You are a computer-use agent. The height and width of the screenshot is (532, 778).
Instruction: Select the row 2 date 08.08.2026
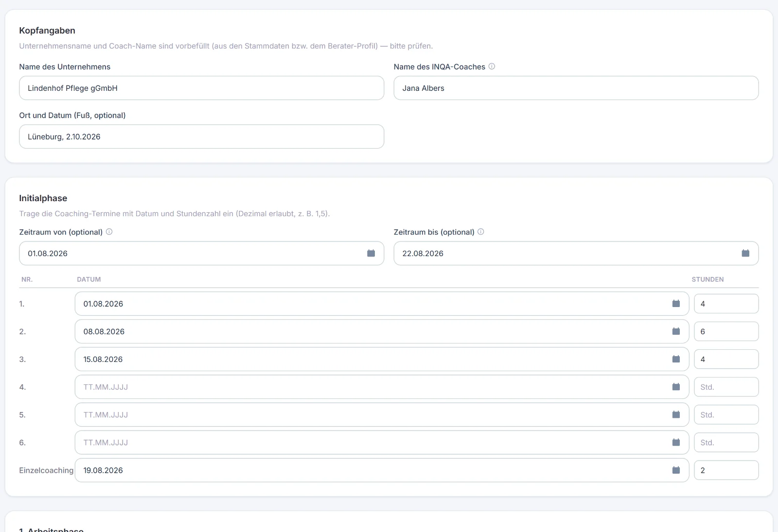(x=382, y=331)
